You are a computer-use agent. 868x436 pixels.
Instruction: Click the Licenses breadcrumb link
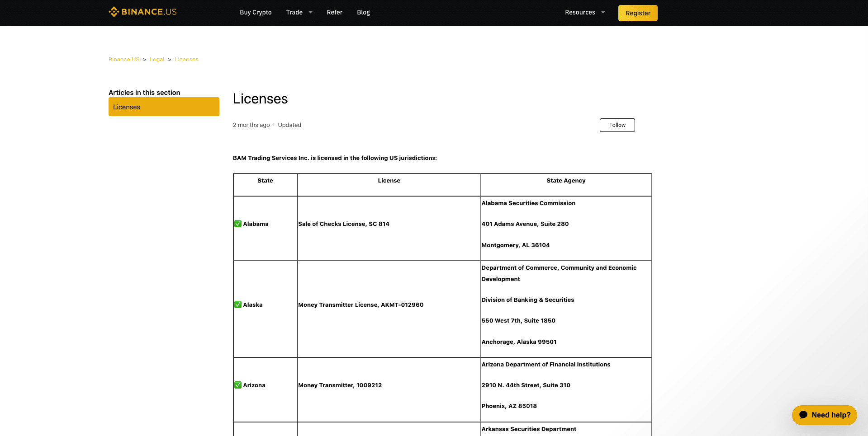point(187,59)
